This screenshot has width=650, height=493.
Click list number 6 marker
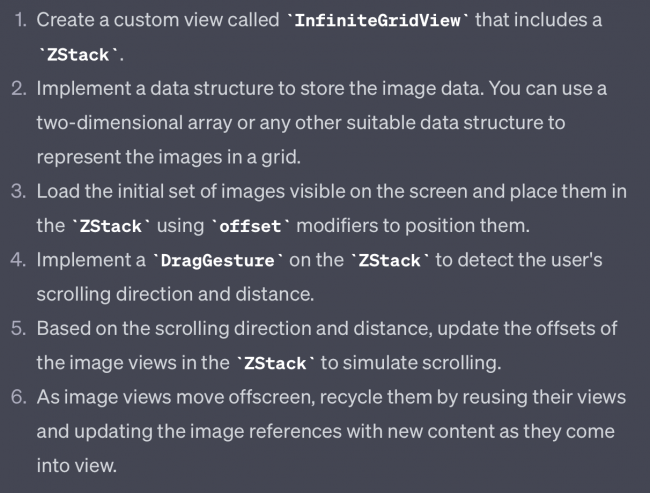point(19,397)
